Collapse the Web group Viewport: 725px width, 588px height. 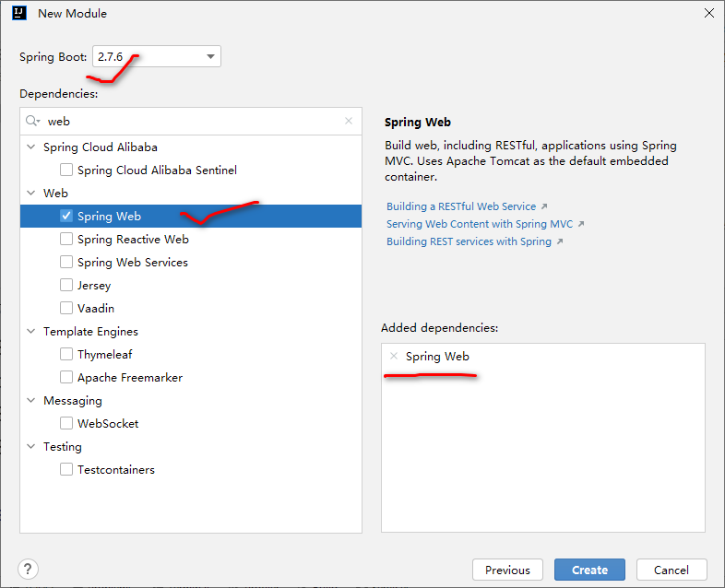(31, 193)
